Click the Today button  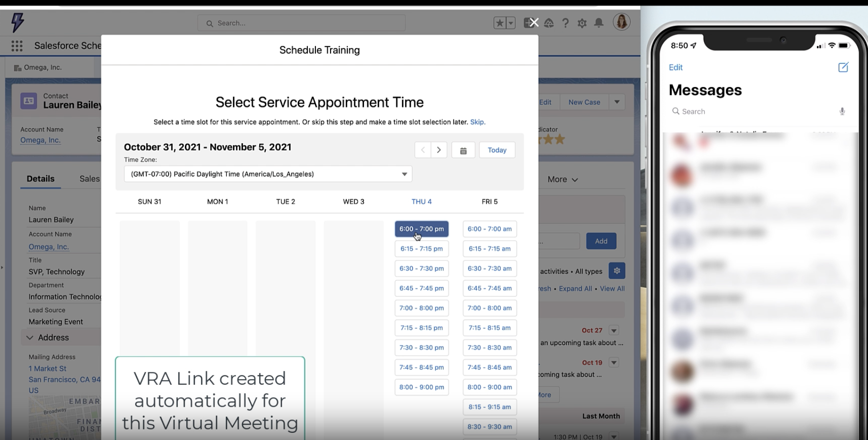click(497, 150)
